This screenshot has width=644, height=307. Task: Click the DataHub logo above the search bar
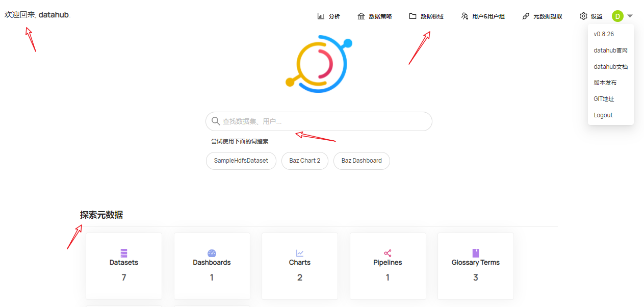(x=318, y=63)
